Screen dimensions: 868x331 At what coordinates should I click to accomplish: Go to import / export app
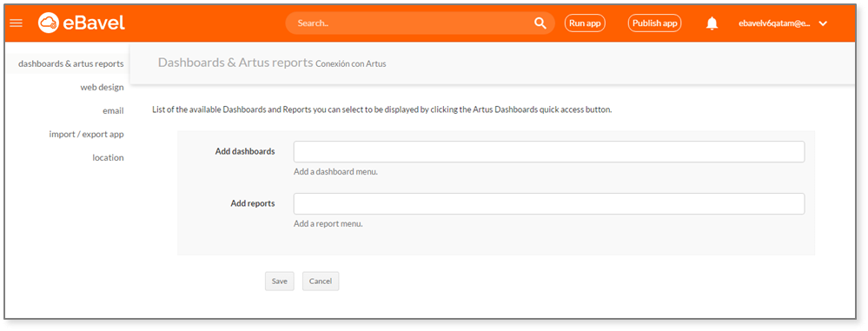click(x=86, y=135)
